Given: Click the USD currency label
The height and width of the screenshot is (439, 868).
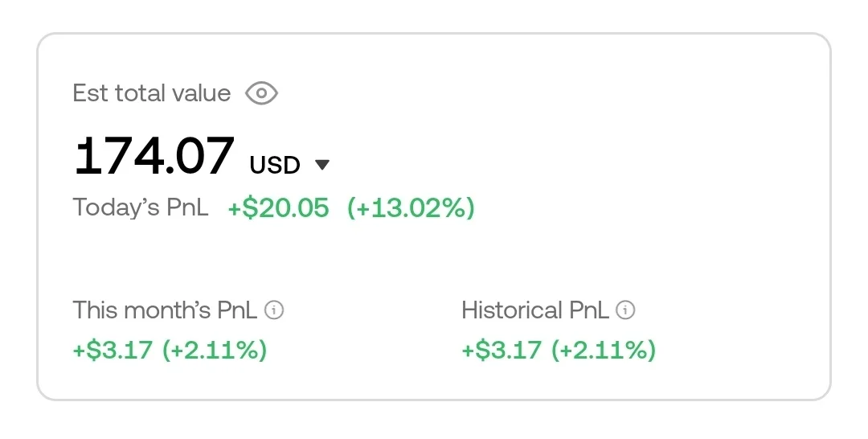Looking at the screenshot, I should [x=275, y=165].
